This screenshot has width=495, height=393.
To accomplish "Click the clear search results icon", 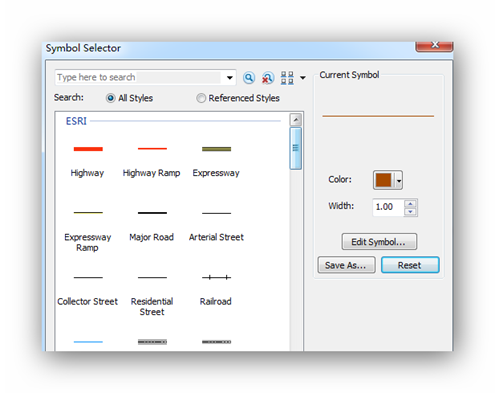I will click(x=268, y=78).
